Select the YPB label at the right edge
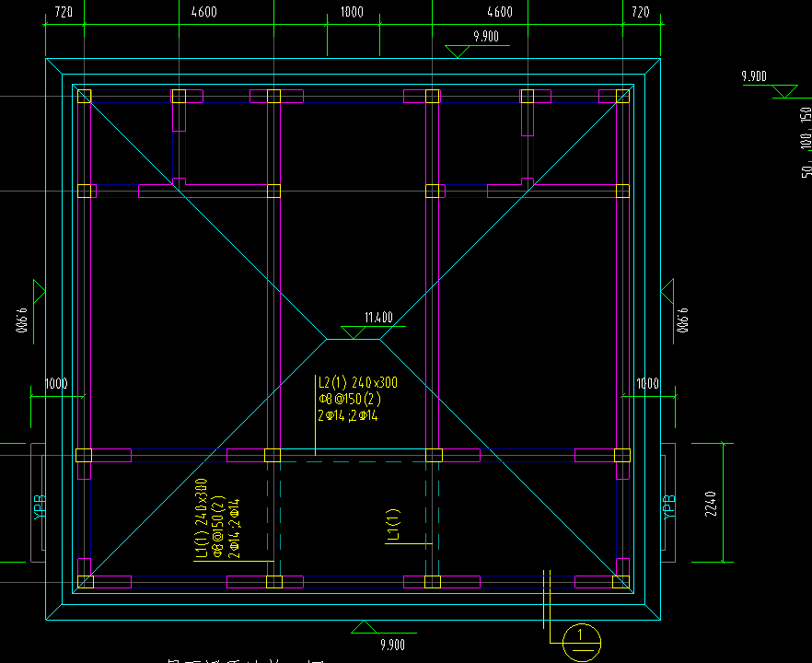Image resolution: width=812 pixels, height=663 pixels. tap(669, 506)
